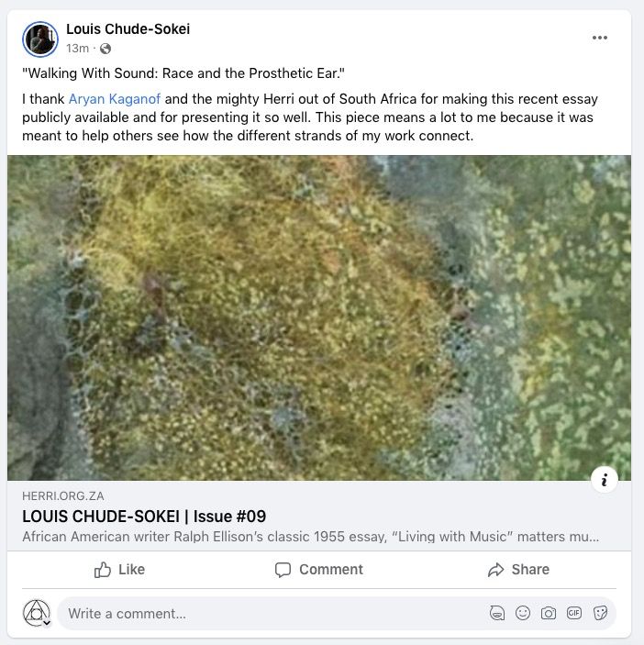The width and height of the screenshot is (644, 645).
Task: Open the three-dot post options menu
Action: [x=600, y=38]
